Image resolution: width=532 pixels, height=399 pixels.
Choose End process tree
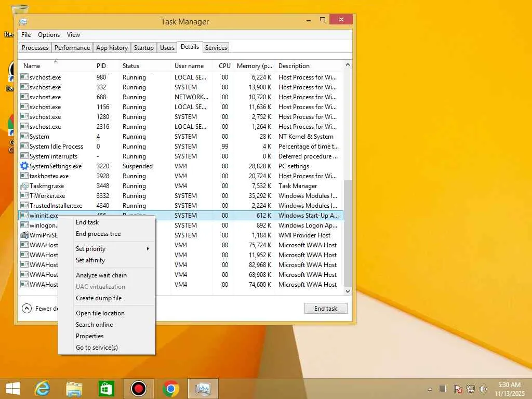98,234
